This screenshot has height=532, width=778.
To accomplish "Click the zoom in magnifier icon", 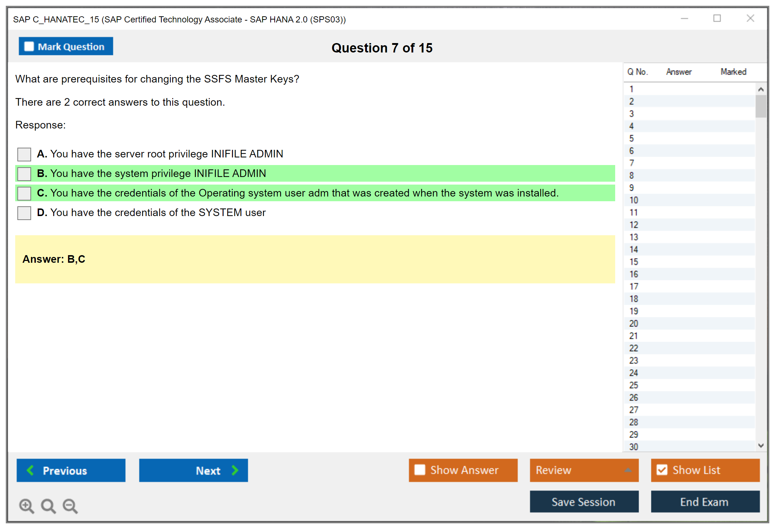I will tap(26, 506).
